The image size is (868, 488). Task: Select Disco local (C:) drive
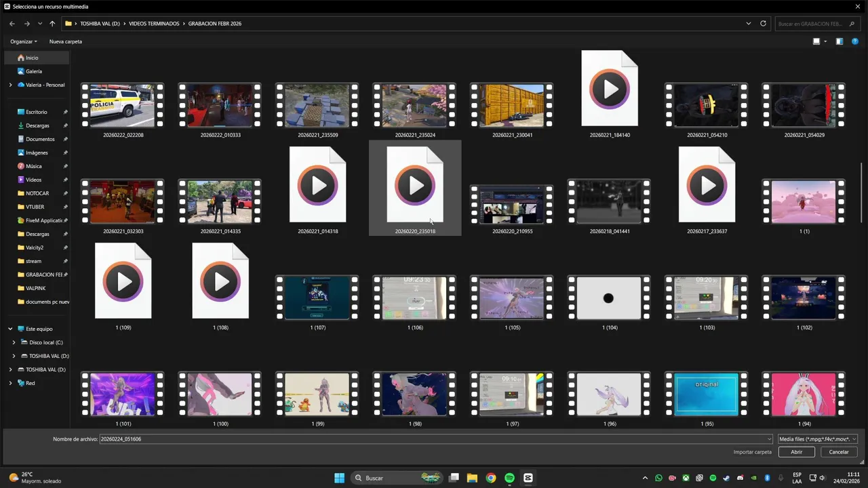pos(46,342)
